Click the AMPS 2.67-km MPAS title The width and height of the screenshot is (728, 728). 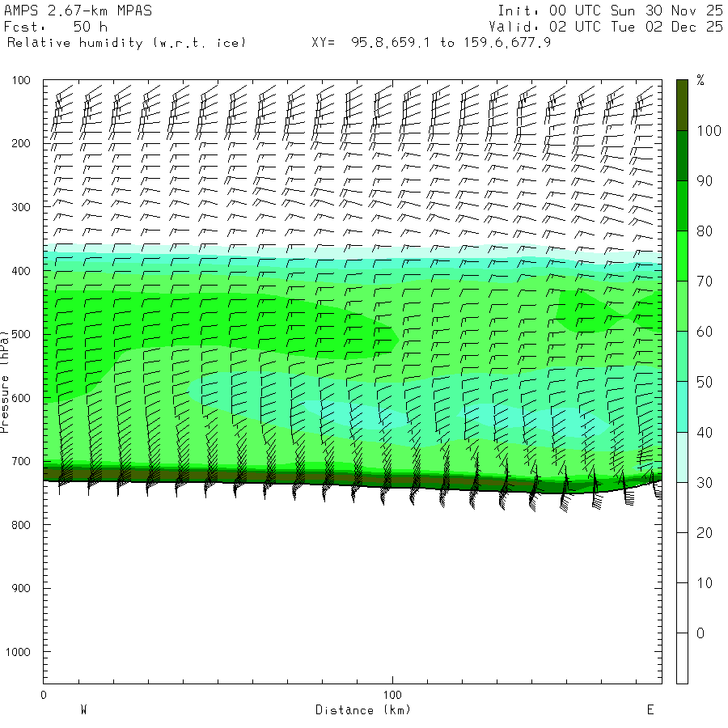(78, 11)
